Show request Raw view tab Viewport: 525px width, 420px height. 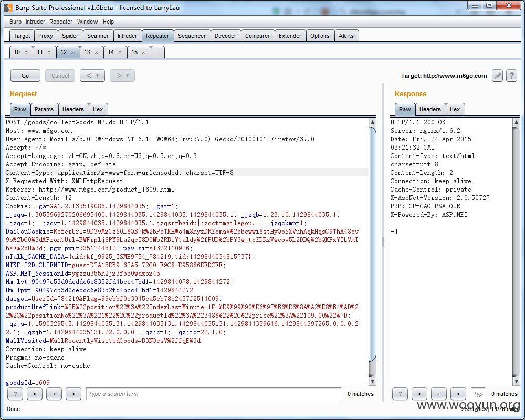tap(20, 109)
